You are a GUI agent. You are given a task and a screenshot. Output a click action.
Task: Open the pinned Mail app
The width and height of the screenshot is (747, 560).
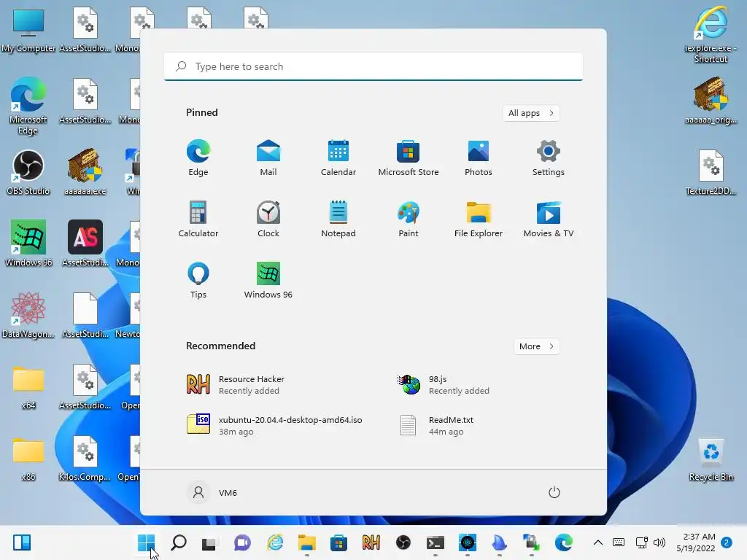tap(268, 157)
